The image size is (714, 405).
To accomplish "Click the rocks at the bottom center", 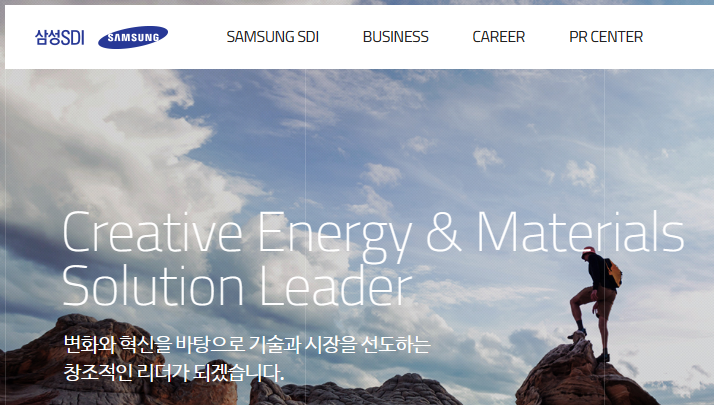I will tap(351, 390).
